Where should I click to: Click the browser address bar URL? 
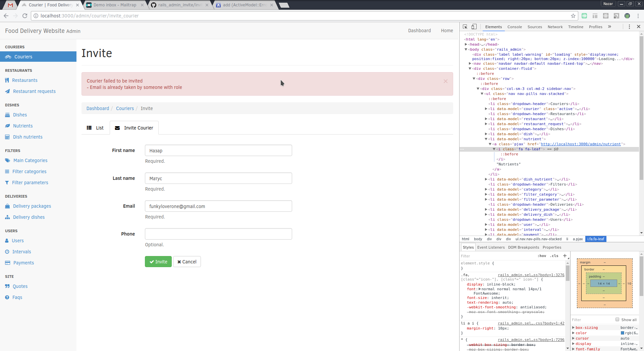coord(90,16)
